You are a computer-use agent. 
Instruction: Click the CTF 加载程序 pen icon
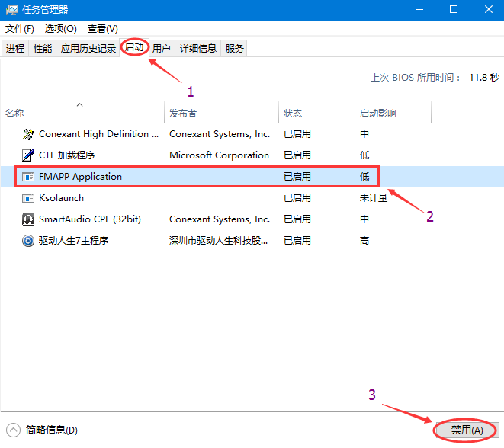(28, 155)
